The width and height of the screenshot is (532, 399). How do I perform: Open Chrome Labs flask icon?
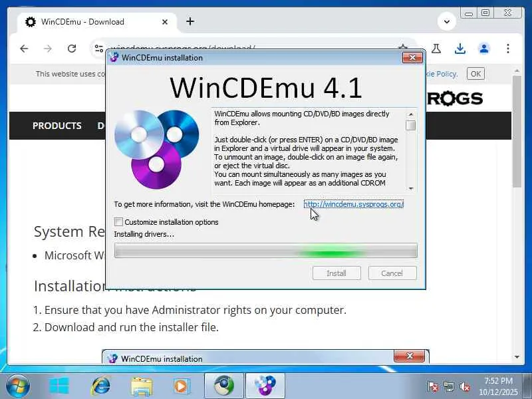point(436,49)
